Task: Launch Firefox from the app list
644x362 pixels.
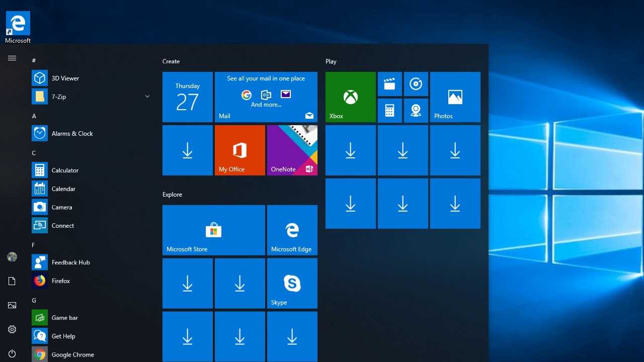Action: (x=93, y=281)
